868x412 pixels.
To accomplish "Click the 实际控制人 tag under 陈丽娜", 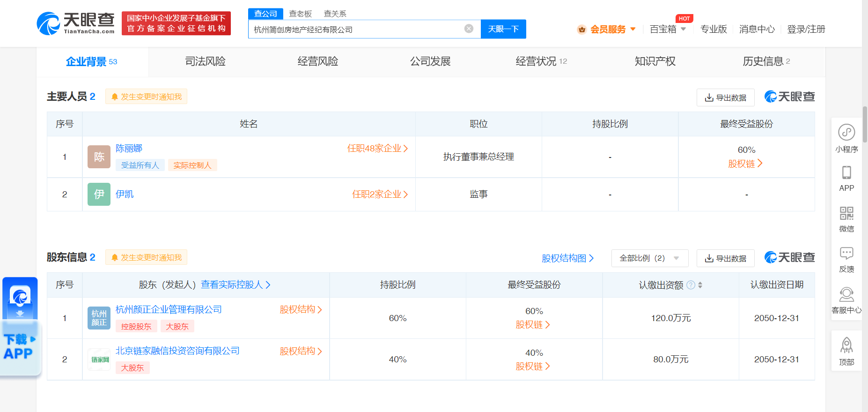I will (x=192, y=165).
